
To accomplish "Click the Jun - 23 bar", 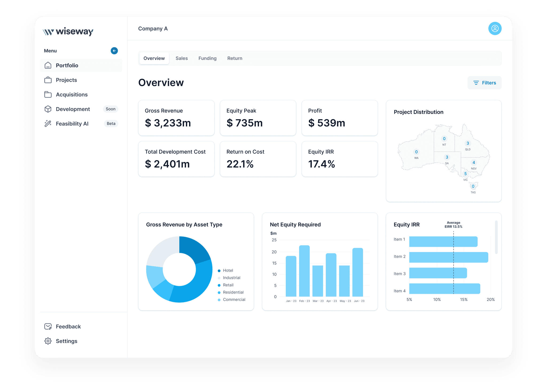I will pyautogui.click(x=358, y=272).
